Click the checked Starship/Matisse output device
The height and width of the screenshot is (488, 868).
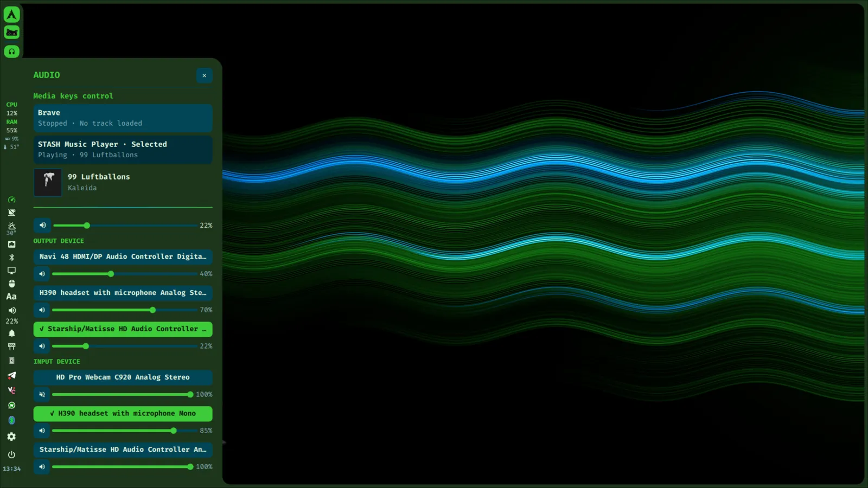click(x=123, y=329)
